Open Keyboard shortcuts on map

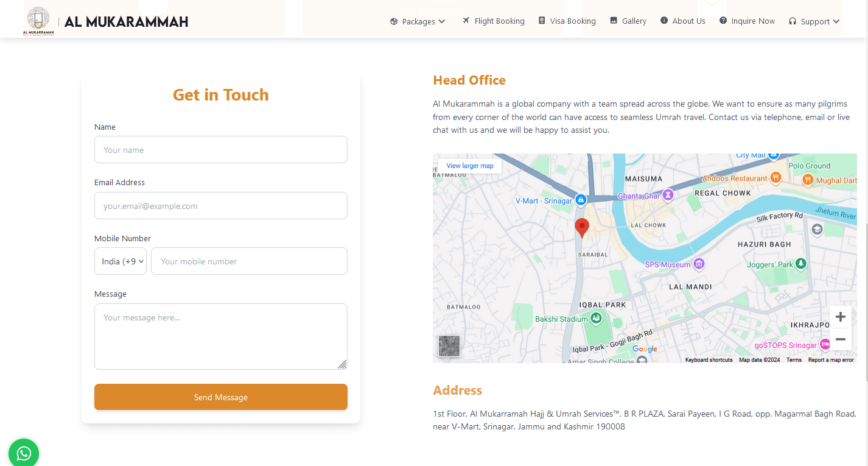click(709, 360)
